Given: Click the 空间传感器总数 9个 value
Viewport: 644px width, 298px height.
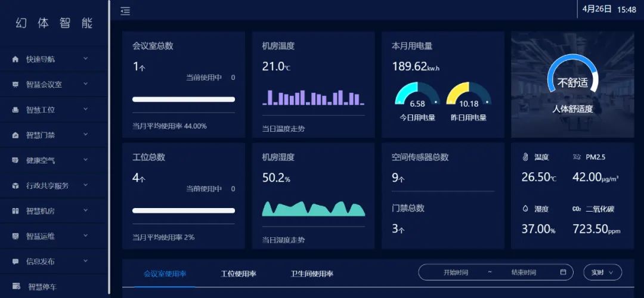Looking at the screenshot, I should point(398,179).
